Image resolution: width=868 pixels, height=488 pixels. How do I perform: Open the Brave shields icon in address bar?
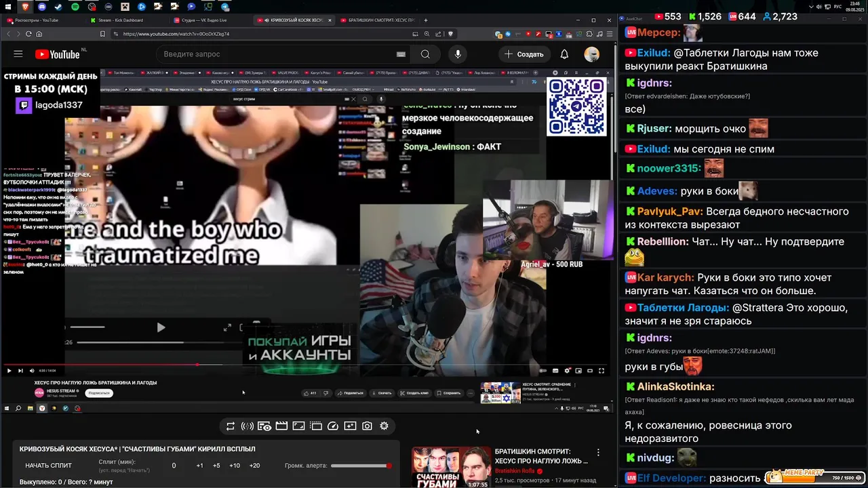point(451,34)
